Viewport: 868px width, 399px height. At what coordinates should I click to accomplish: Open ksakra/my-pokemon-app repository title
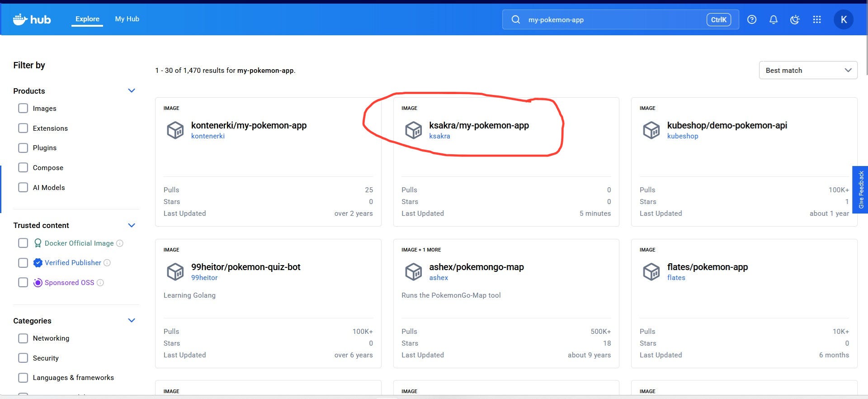pyautogui.click(x=479, y=125)
